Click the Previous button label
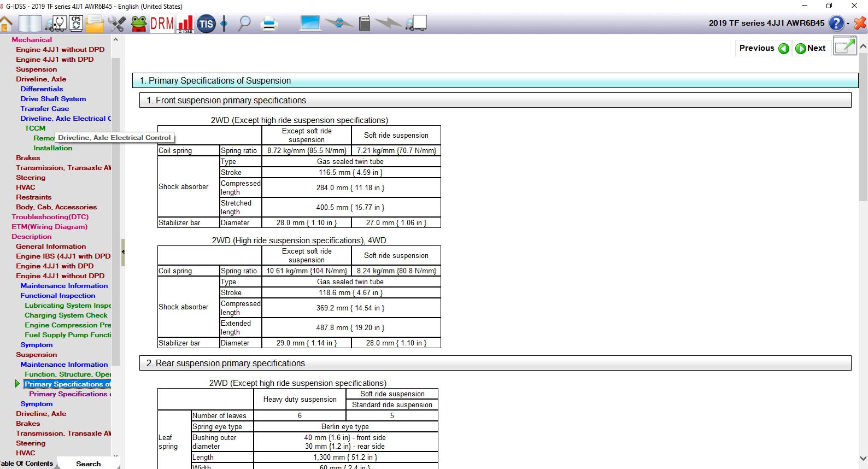This screenshot has width=868, height=469. click(756, 48)
